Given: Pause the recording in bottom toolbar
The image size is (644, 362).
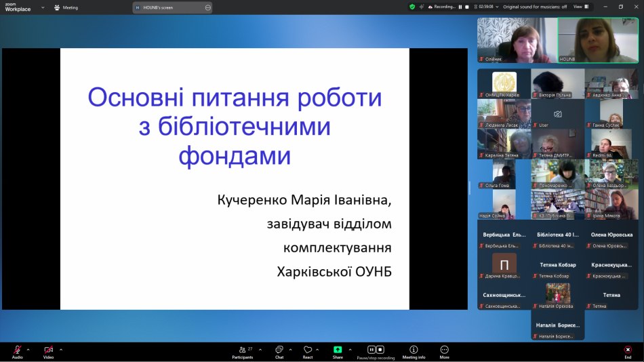Looking at the screenshot, I should [371, 350].
